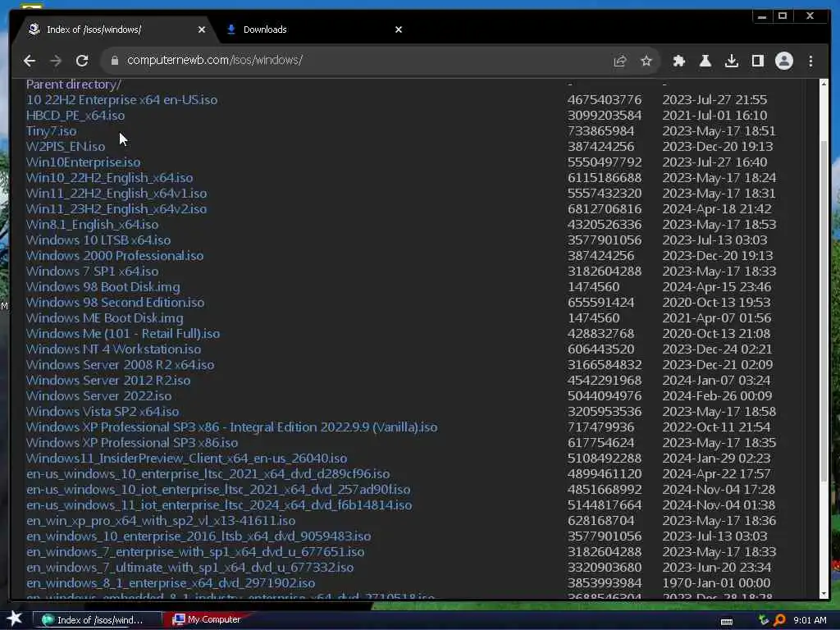Go back to the previous page

30,61
